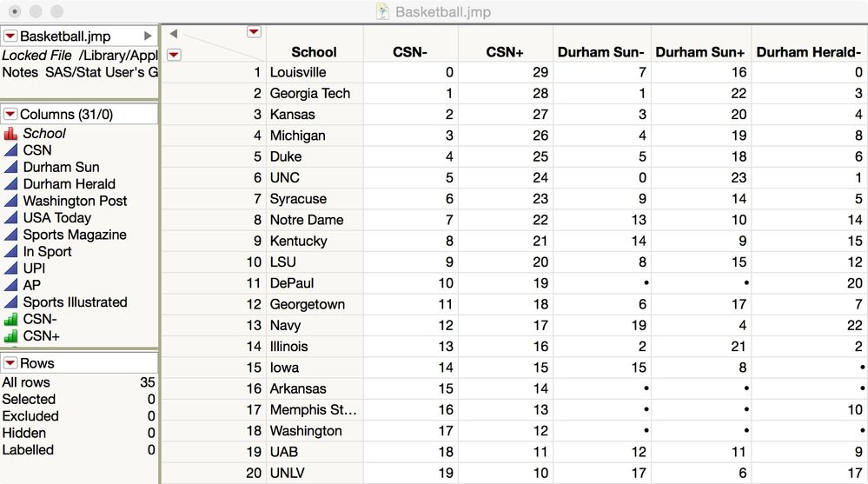This screenshot has height=484, width=868.
Task: Open the Basketball.jmp red triangle menu
Action: coord(10,36)
